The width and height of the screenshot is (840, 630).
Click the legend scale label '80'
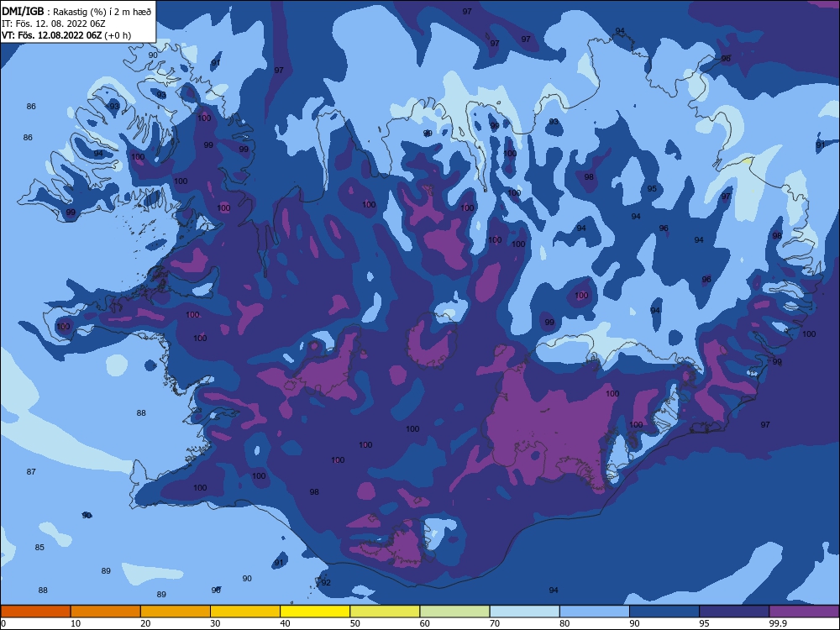[564, 623]
